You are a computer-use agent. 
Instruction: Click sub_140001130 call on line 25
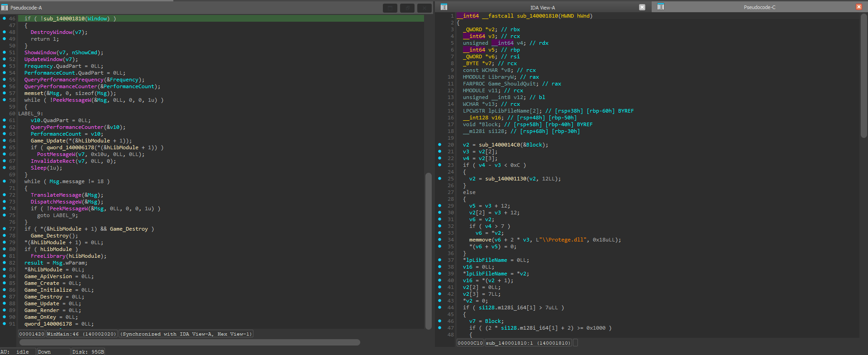506,179
